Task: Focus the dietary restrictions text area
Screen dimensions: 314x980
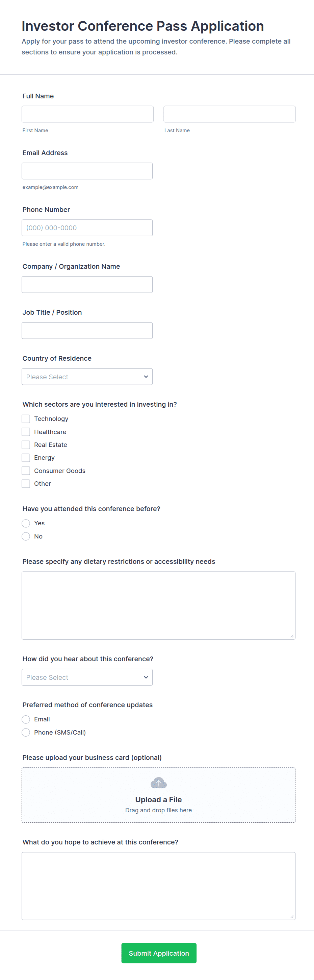Action: pyautogui.click(x=159, y=605)
